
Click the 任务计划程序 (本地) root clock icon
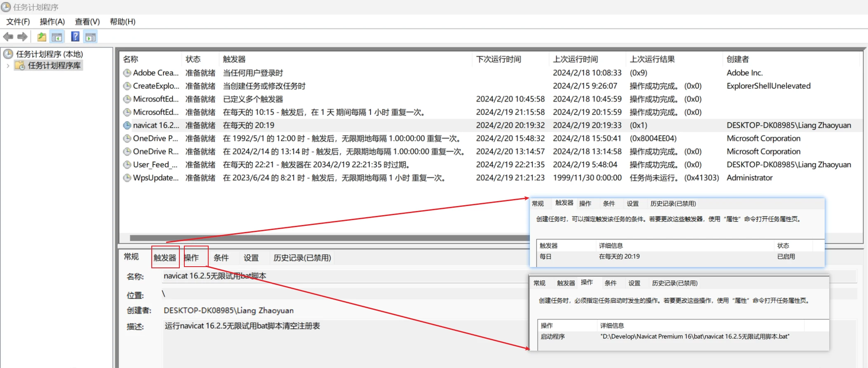[8, 54]
